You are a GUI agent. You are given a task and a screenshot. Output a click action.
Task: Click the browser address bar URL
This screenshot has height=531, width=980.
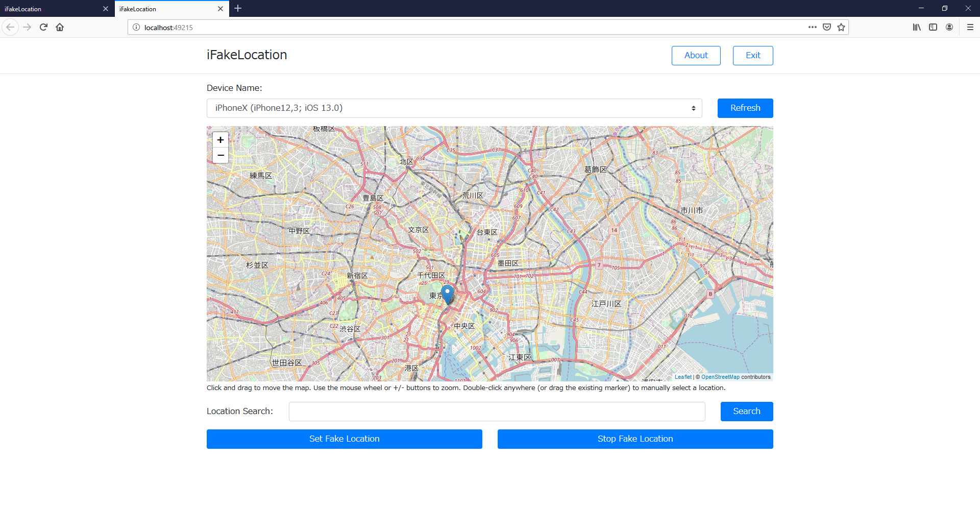[x=168, y=28]
